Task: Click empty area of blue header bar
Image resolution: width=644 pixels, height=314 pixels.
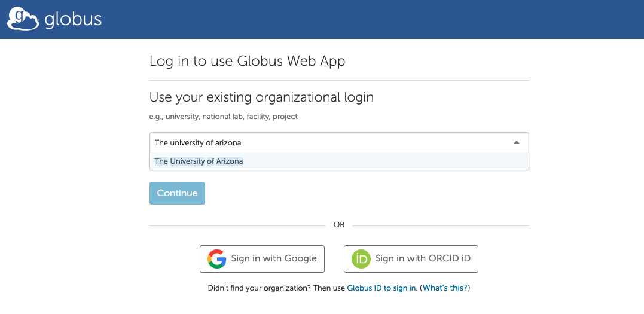Action: (370, 19)
